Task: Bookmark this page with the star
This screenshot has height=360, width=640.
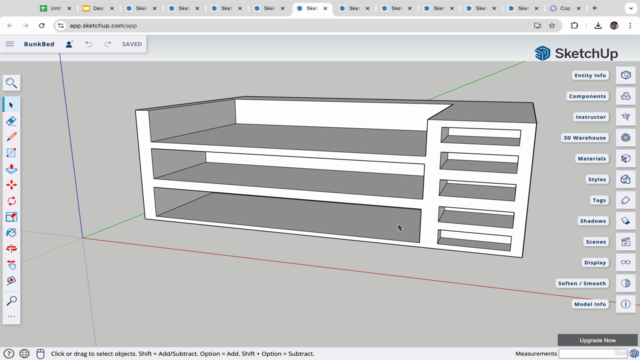Action: point(552,25)
